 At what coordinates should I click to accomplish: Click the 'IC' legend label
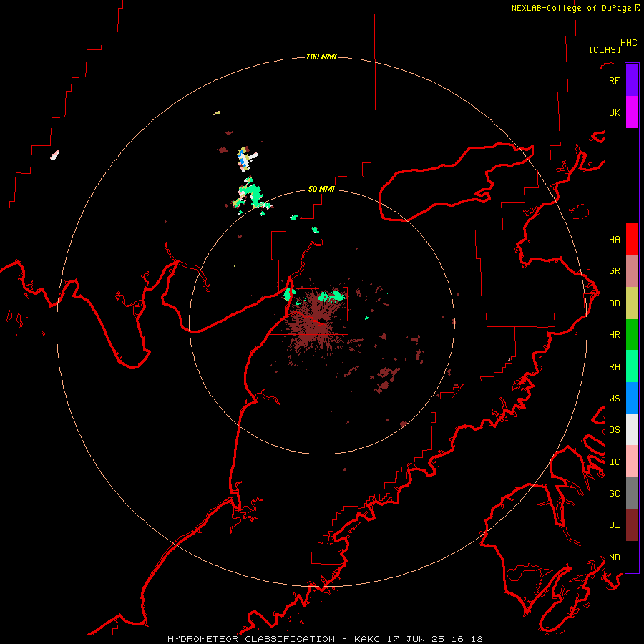(614, 462)
